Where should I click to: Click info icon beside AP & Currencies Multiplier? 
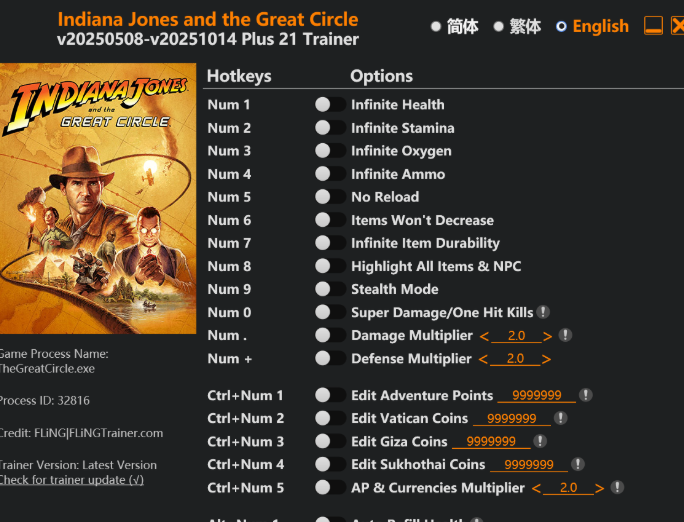(617, 487)
